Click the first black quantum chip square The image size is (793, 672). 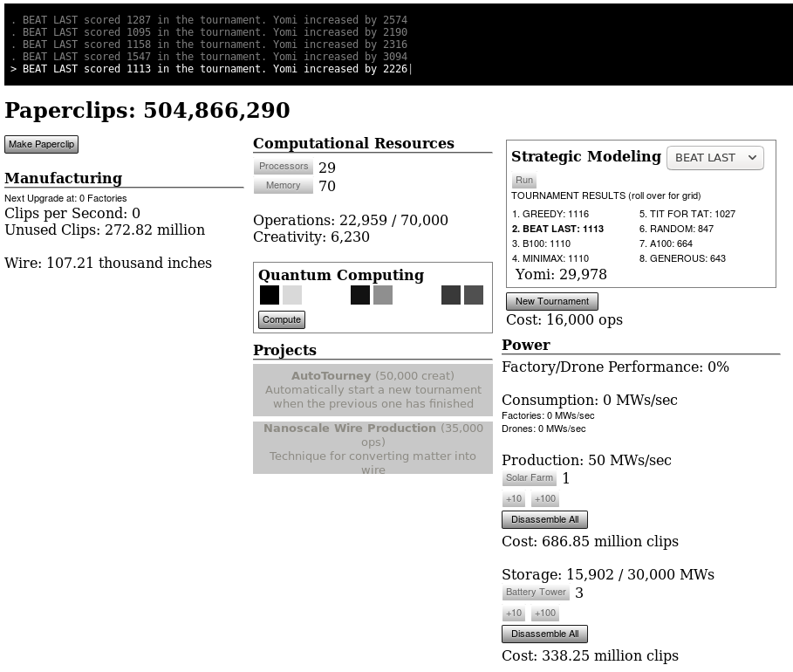(270, 295)
